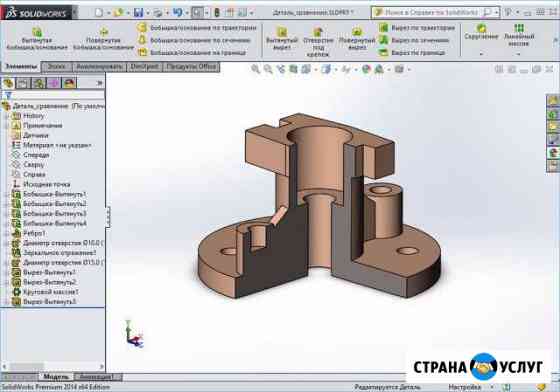
Task: Switch to the Эскиз tab
Action: click(57, 67)
